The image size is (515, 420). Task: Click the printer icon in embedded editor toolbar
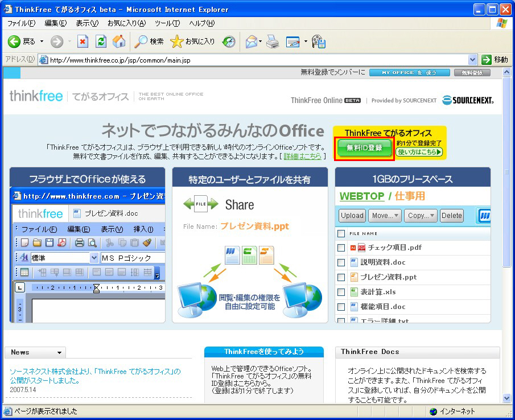[80, 242]
